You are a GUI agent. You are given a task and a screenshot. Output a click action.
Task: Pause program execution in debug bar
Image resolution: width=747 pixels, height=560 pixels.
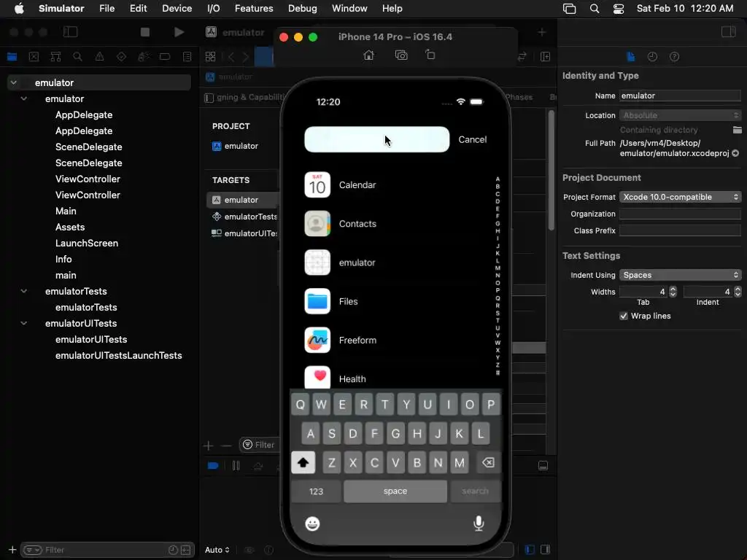pos(236,466)
